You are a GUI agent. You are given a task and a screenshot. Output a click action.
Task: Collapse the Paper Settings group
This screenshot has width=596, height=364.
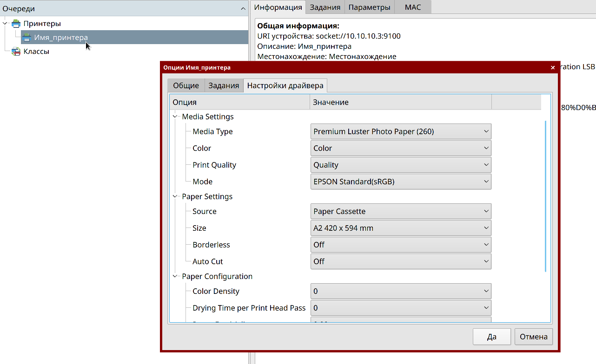pos(175,196)
